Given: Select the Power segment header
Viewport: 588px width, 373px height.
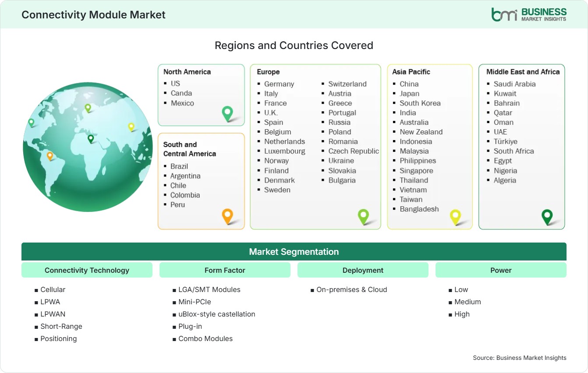Looking at the screenshot, I should click(x=501, y=270).
